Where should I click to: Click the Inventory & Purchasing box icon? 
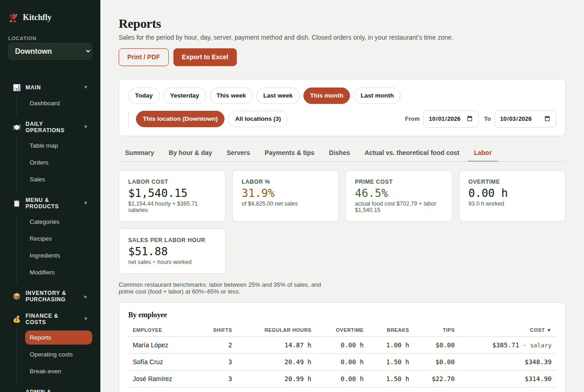tap(17, 296)
